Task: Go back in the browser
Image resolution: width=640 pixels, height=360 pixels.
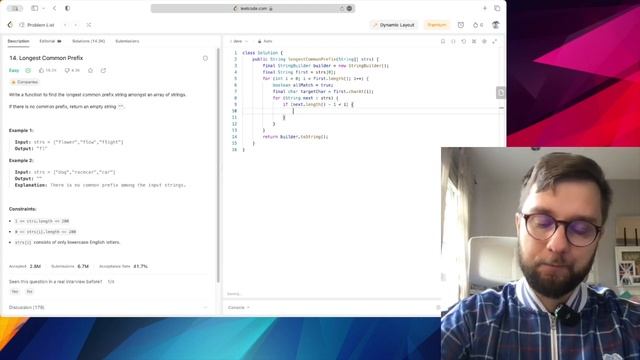Action: click(55, 8)
